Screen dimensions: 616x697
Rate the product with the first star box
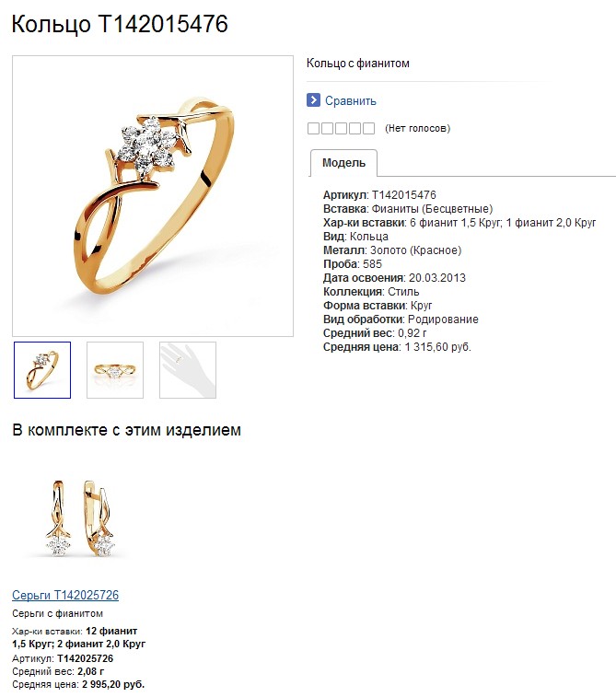click(x=313, y=129)
